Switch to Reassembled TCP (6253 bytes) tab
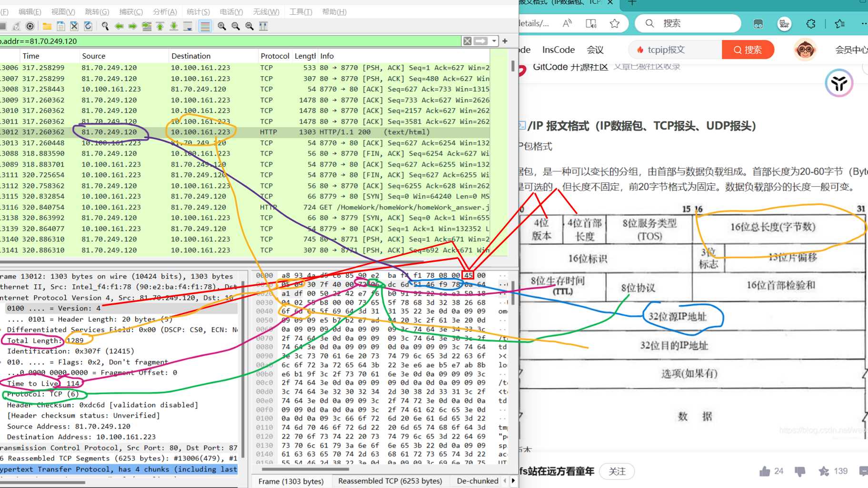This screenshot has width=868, height=488. (390, 481)
